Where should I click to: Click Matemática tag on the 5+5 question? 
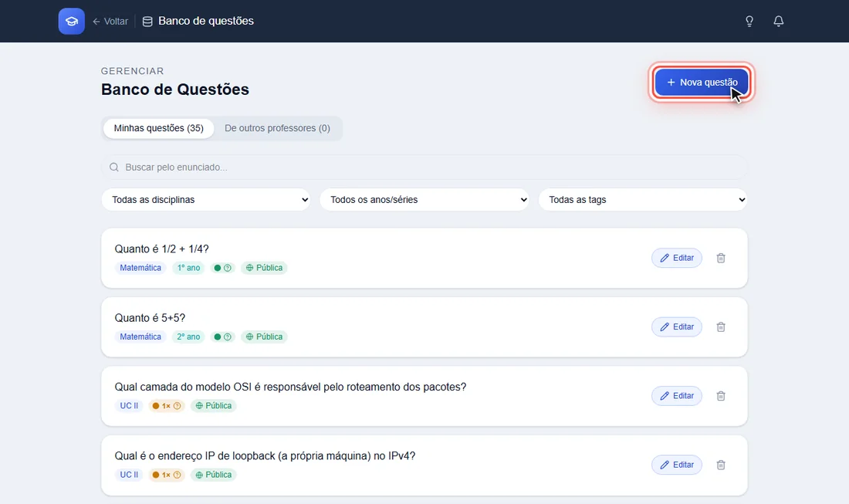140,337
